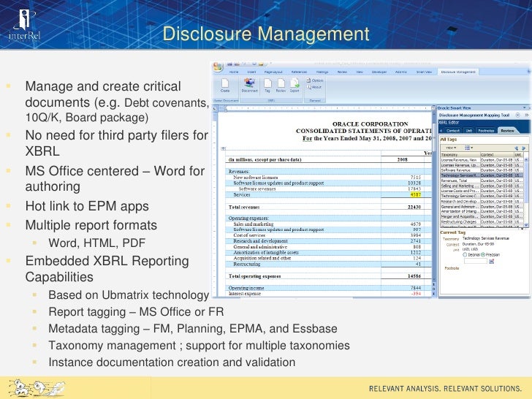The height and width of the screenshot is (399, 532).
Task: Click 'New software licenses' row in statement
Action: pos(256,178)
